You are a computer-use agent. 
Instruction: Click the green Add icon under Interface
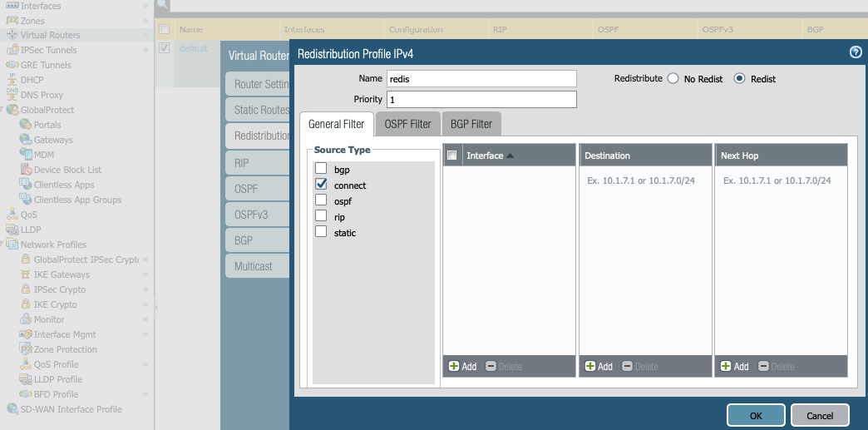[x=454, y=366]
